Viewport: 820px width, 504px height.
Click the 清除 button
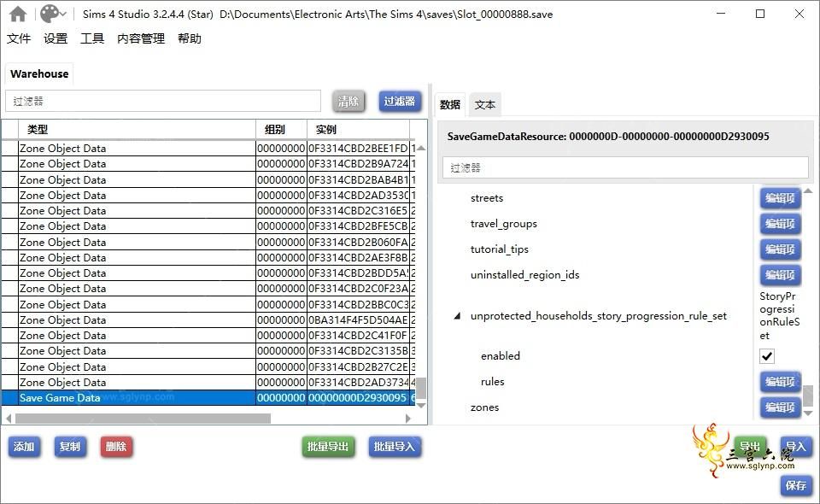[348, 102]
